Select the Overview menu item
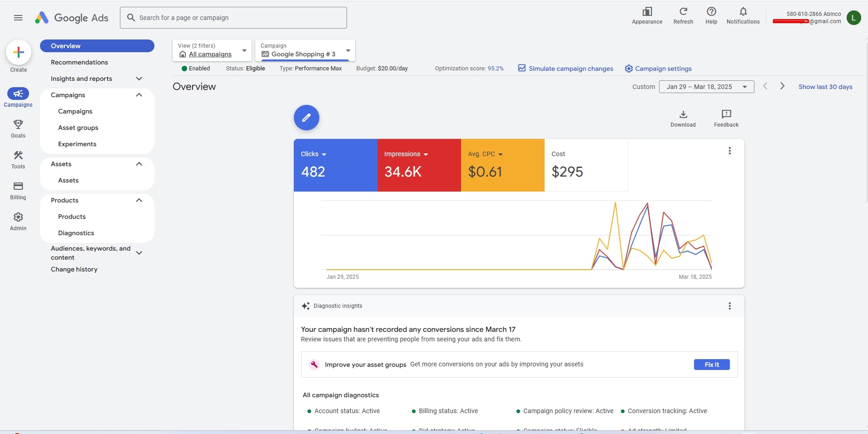The image size is (868, 434). pos(97,46)
